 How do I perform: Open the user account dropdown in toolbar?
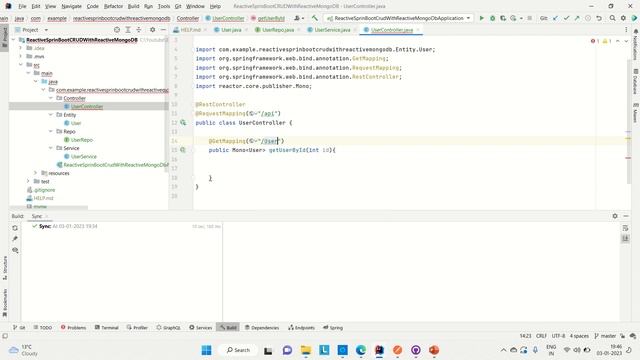[x=299, y=18]
